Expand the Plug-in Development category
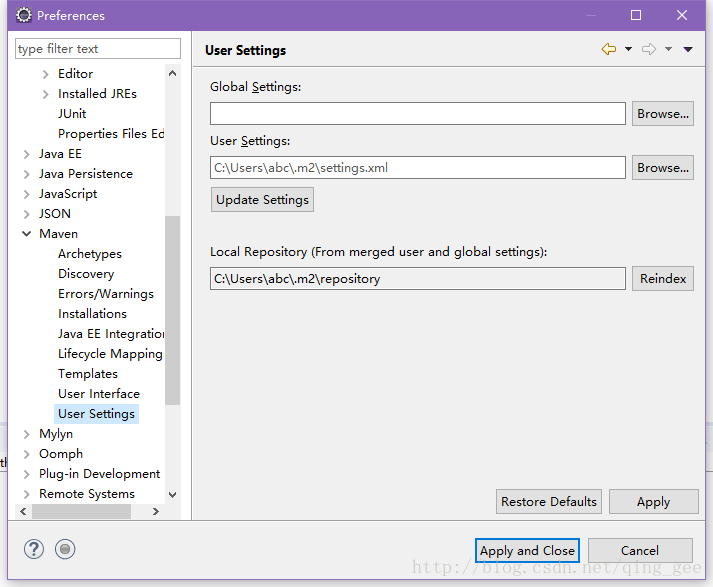Image resolution: width=713 pixels, height=587 pixels. pyautogui.click(x=26, y=474)
